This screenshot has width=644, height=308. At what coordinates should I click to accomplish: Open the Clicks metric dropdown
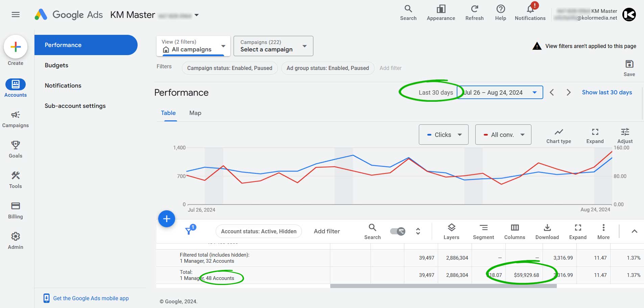click(x=444, y=135)
